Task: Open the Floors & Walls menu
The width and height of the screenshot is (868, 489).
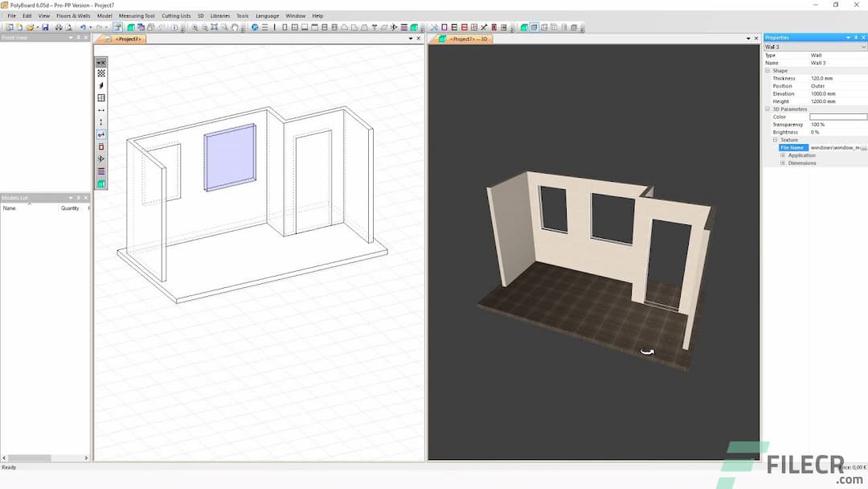Action: 73,15
